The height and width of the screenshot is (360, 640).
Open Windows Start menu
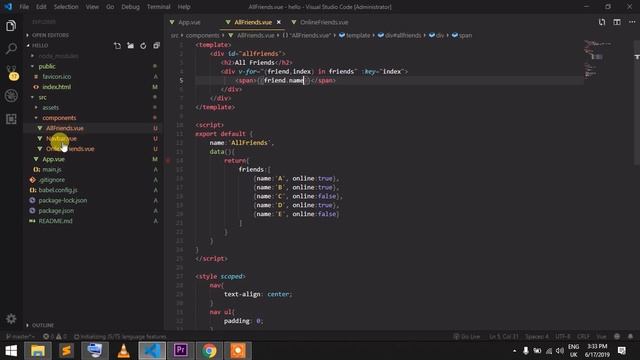[11, 351]
